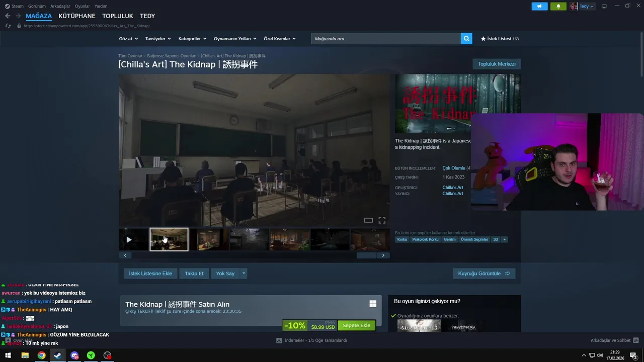Click the padlock icon beside the URL
Viewport: 644px width, 362px height.
point(19,26)
